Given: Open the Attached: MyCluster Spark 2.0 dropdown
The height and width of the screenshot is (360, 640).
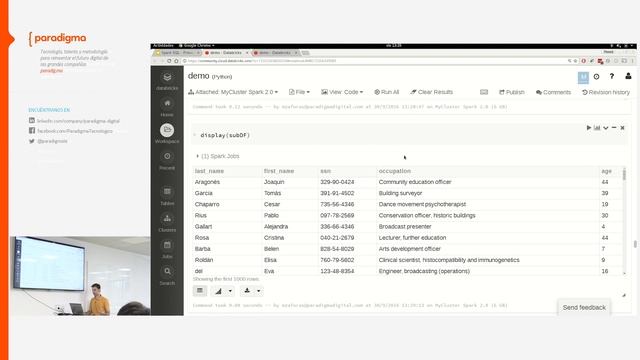Looking at the screenshot, I should [233, 92].
